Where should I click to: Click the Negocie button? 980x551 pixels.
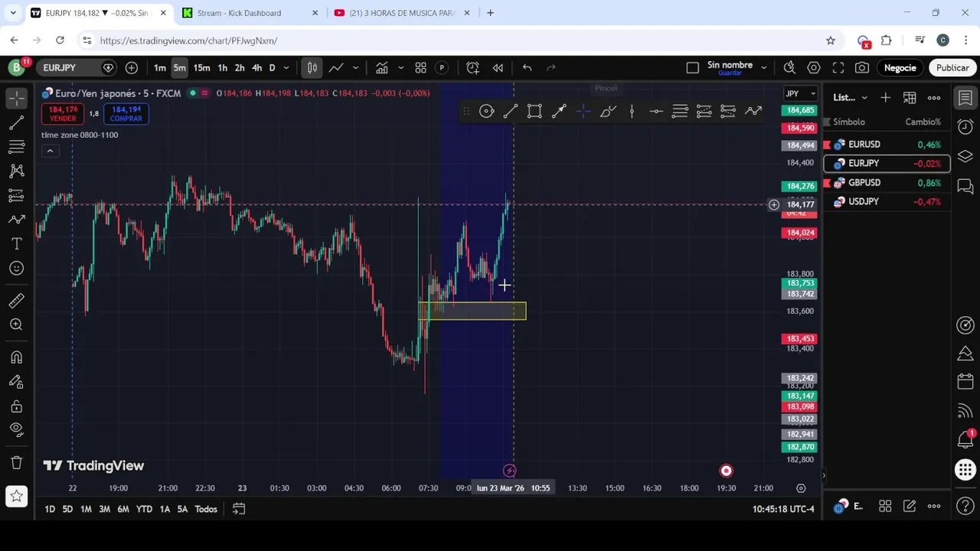(900, 67)
